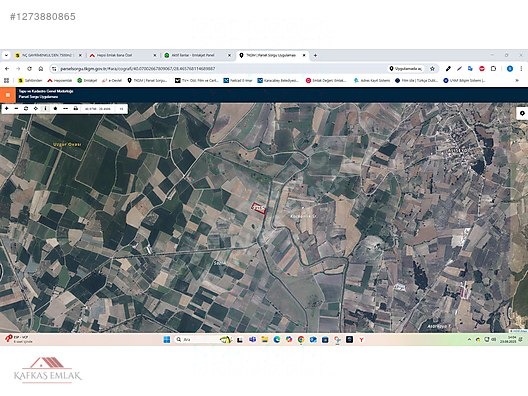This screenshot has width=528, height=396.
Task: Open the Netcad E-imar bookmark
Action: 238,80
